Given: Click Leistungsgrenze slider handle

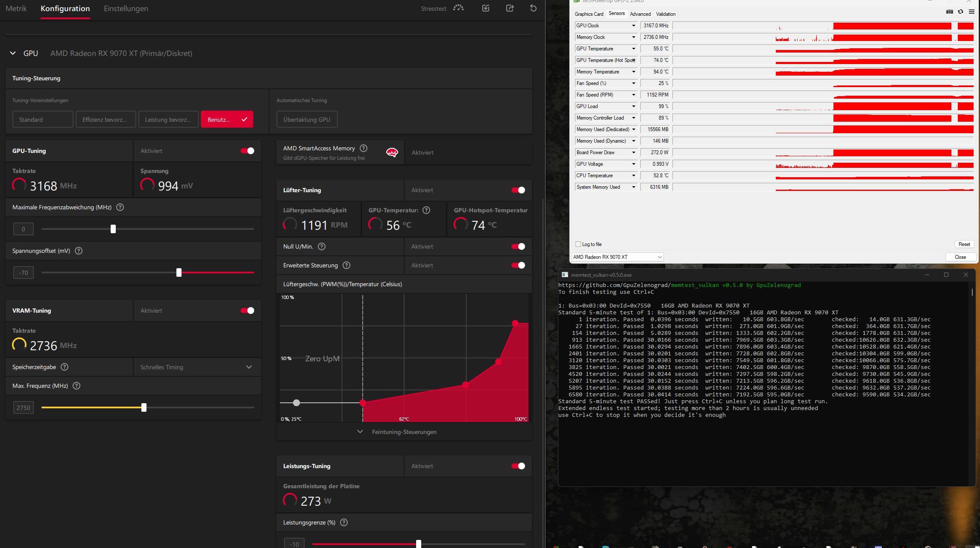Looking at the screenshot, I should (x=419, y=544).
